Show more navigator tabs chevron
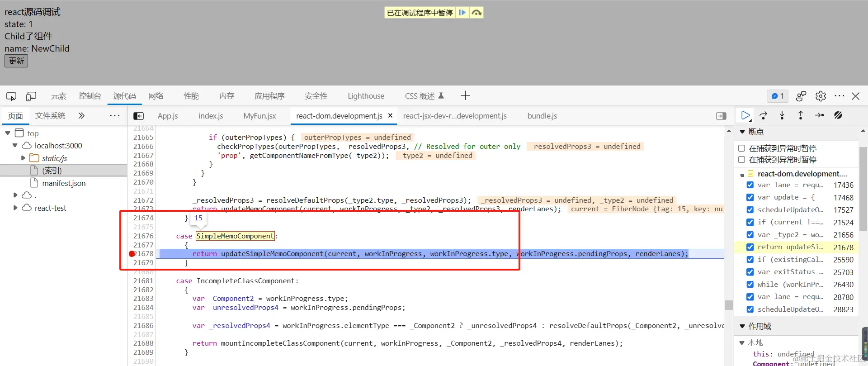The width and height of the screenshot is (868, 366). [81, 116]
